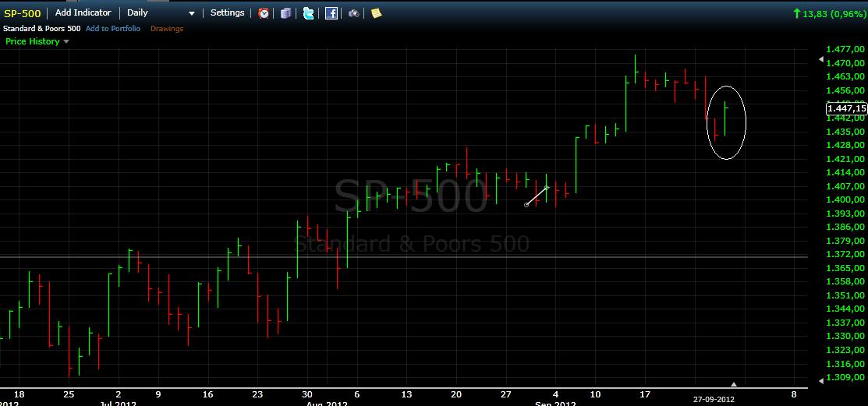Viewport: 868px width, 406px height.
Task: Open the price alert alarm clock icon
Action: (264, 13)
